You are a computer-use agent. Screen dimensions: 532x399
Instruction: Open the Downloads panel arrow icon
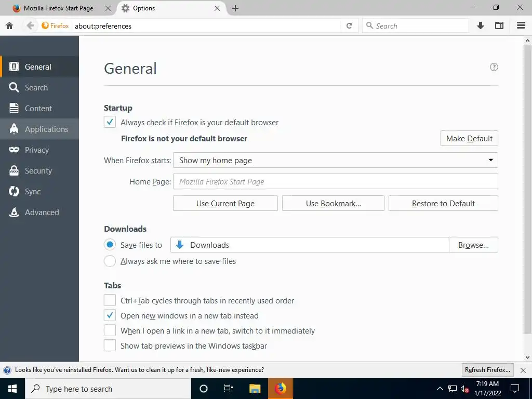pyautogui.click(x=481, y=26)
